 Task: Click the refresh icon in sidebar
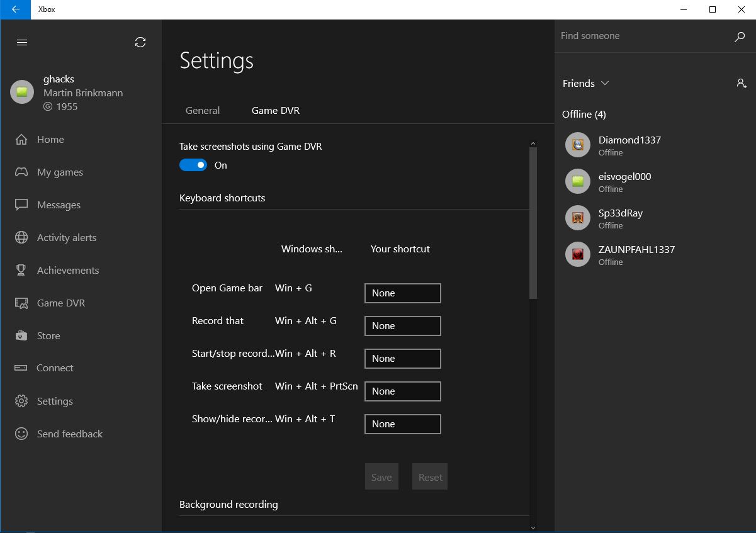click(x=140, y=42)
